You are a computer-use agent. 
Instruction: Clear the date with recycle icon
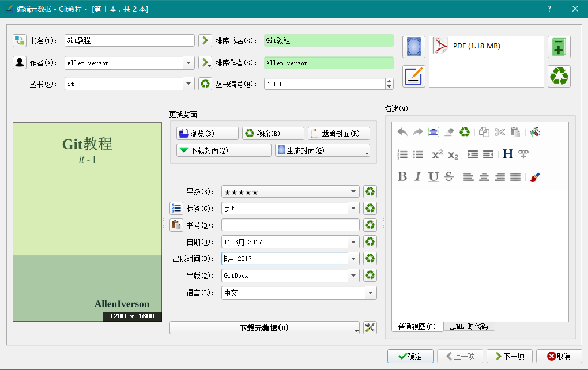click(370, 242)
